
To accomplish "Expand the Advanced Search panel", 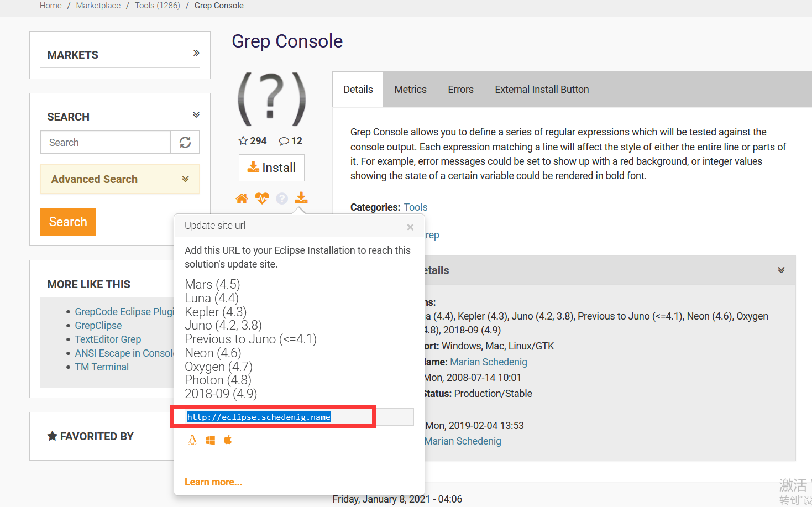I will coord(185,179).
